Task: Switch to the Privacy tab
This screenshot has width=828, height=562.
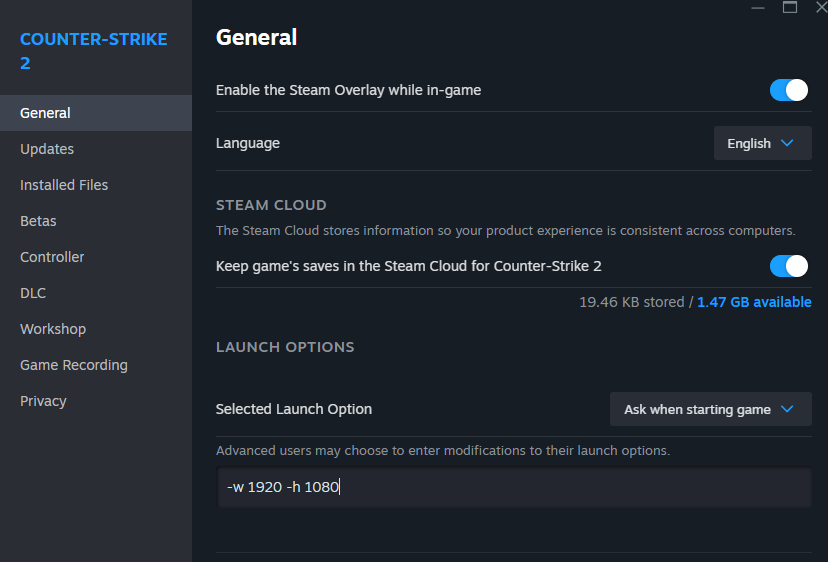Action: tap(43, 401)
